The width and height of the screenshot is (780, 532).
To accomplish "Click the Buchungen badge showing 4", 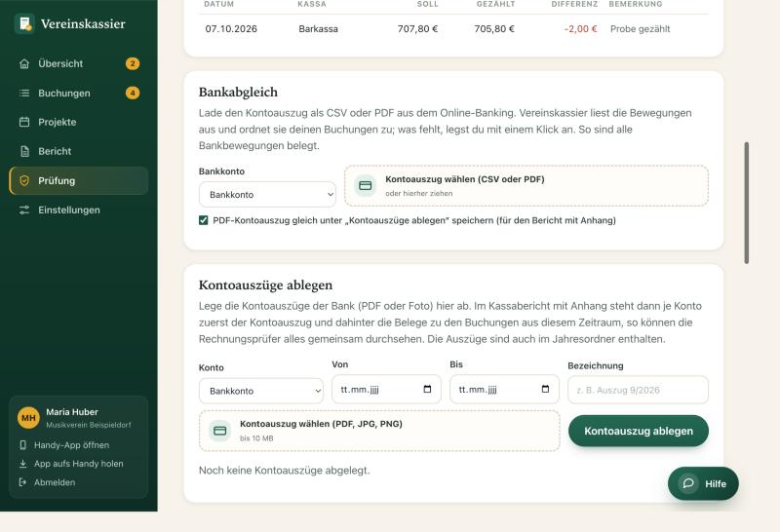I will (x=133, y=93).
